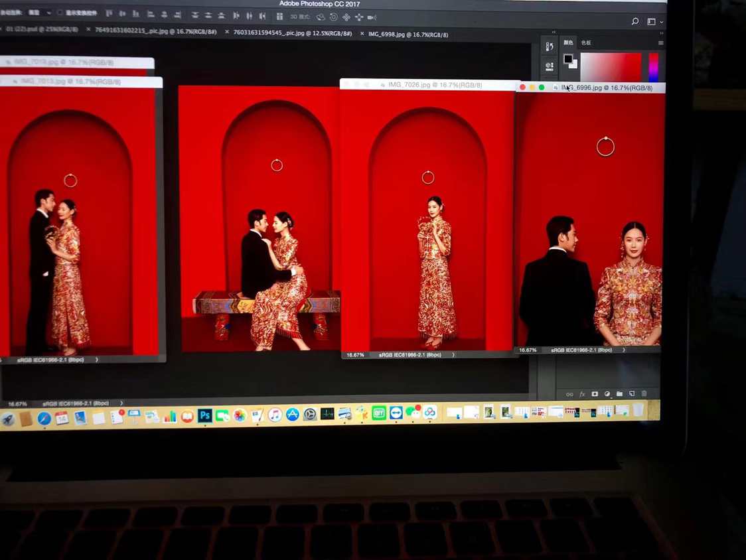Click the zoom percentage field of IMG_7026.jpg
746x560 pixels.
coord(355,356)
